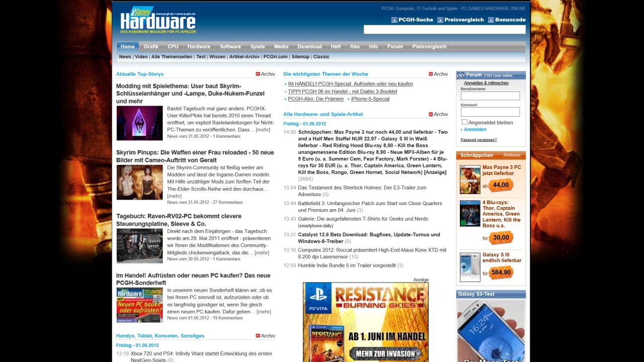Image resolution: width=644 pixels, height=362 pixels.
Task: Click the Benutzername input field
Action: 490,96
